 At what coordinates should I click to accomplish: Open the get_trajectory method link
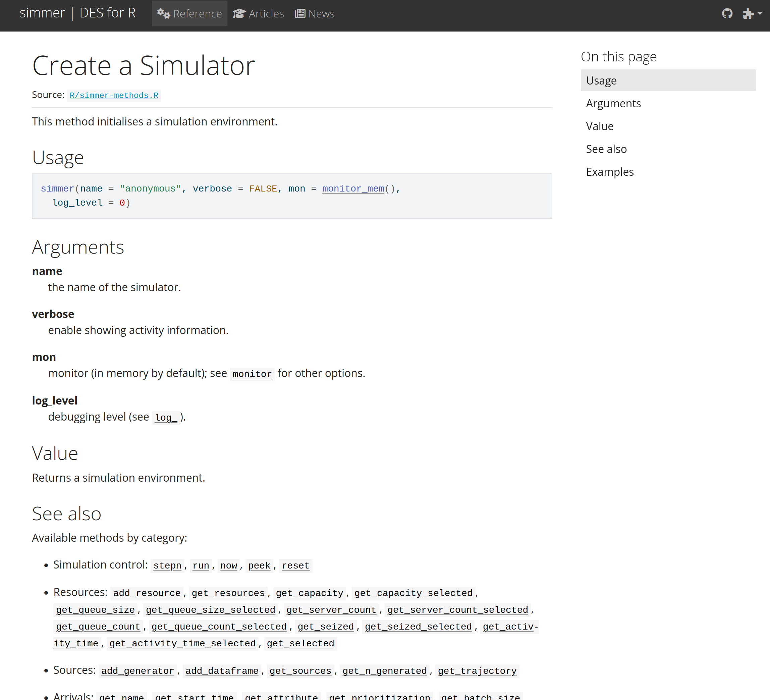click(477, 671)
